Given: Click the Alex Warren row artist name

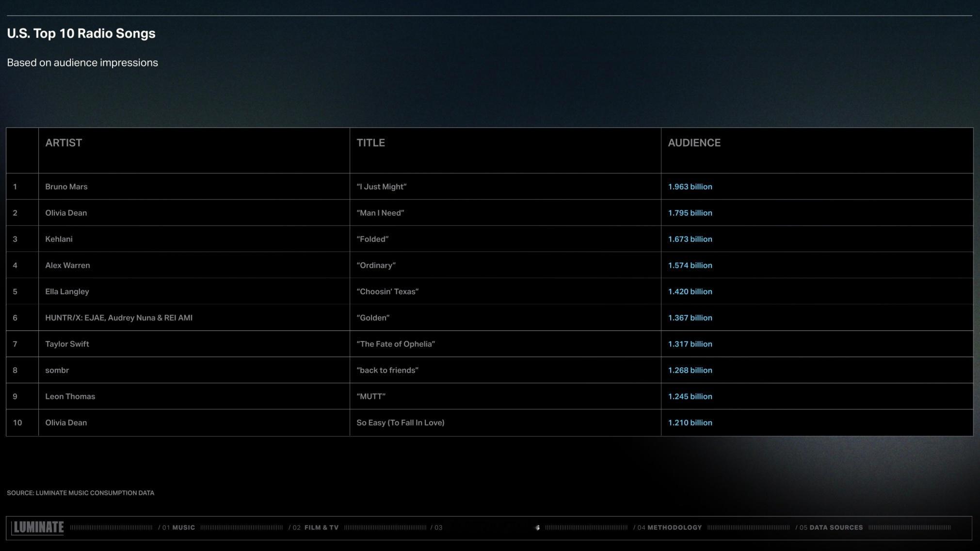Looking at the screenshot, I should click(67, 265).
